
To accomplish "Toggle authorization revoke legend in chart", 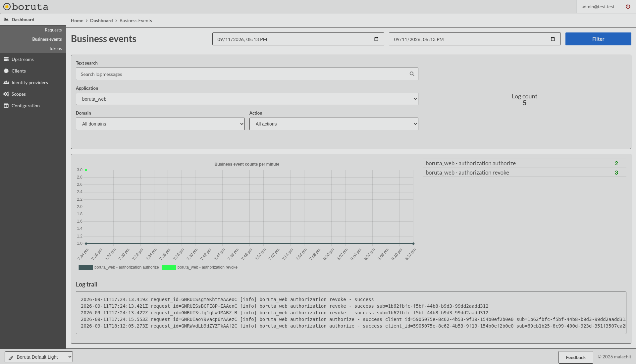I will coord(199,267).
